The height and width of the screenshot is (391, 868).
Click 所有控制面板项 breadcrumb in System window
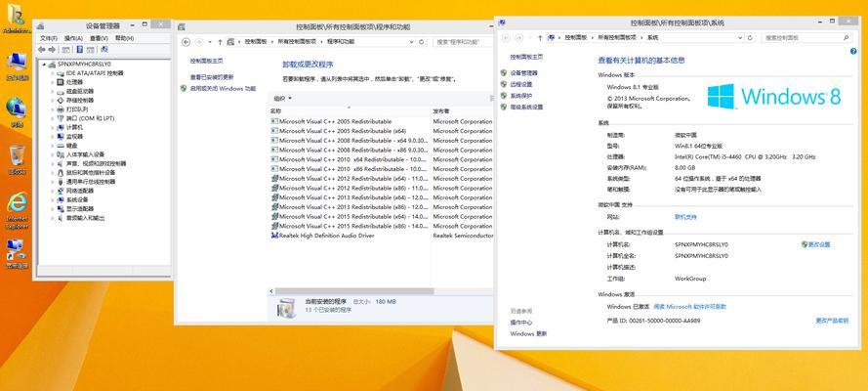click(x=615, y=38)
